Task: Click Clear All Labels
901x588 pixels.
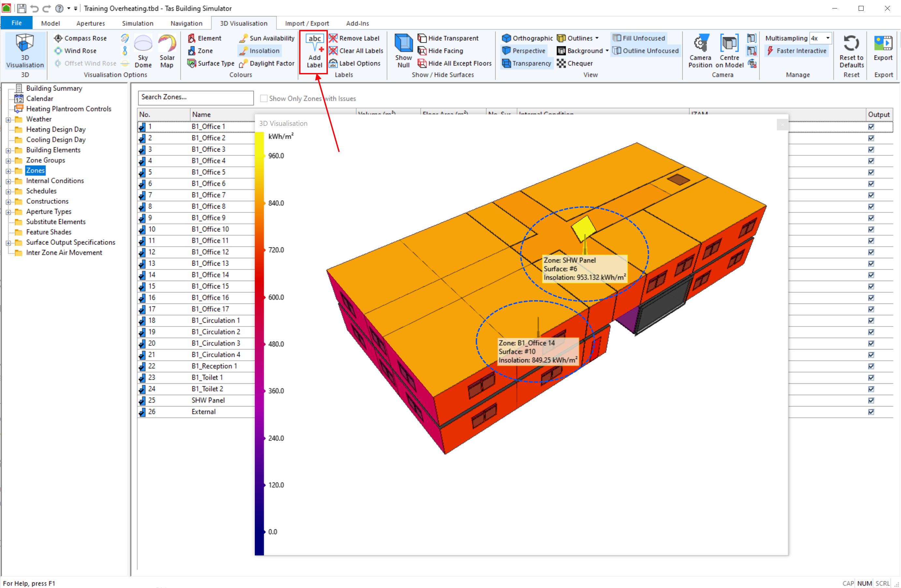Action: point(356,51)
